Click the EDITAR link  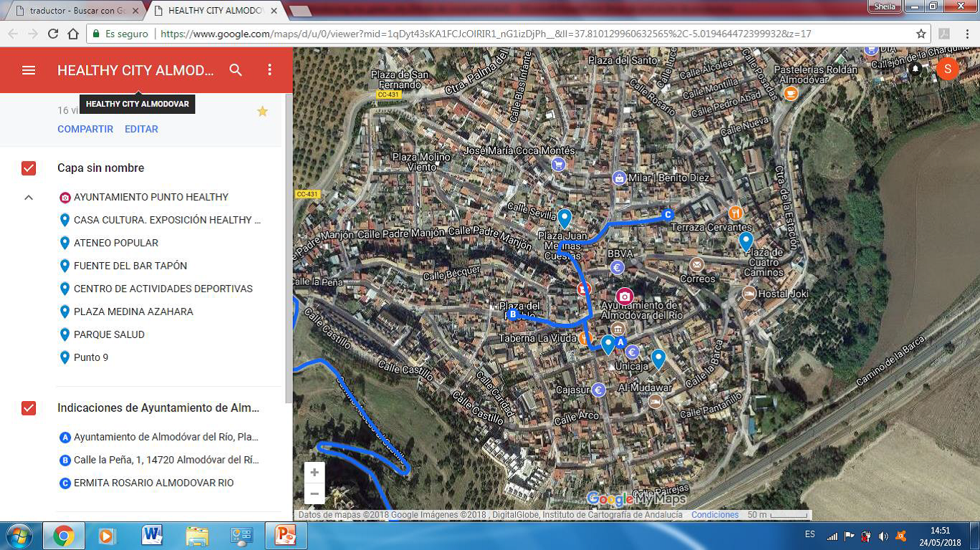tap(141, 129)
